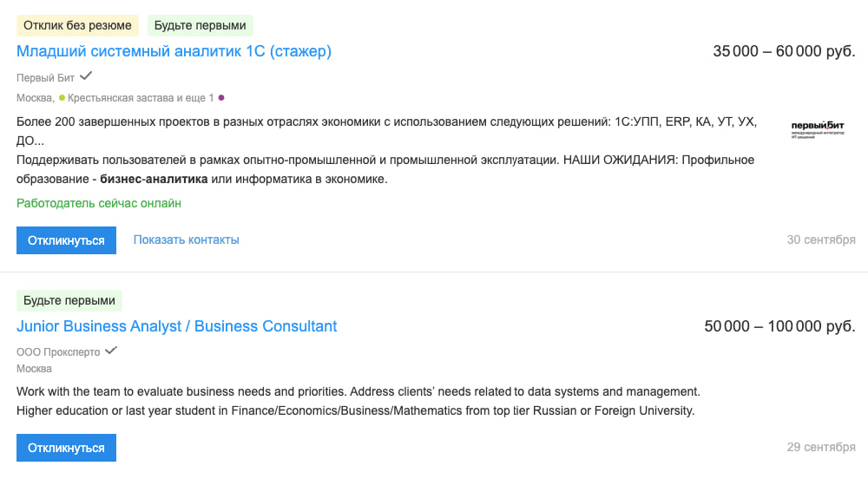Image resolution: width=868 pixels, height=479 pixels.
Task: Expand 'Крестьянская застава и еще 1' metro list
Action: coord(140,98)
